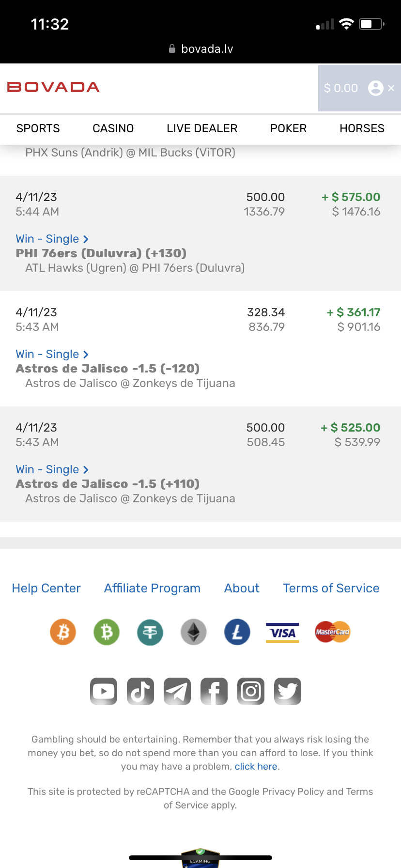Open the Help Center link
The height and width of the screenshot is (868, 401).
coord(46,588)
